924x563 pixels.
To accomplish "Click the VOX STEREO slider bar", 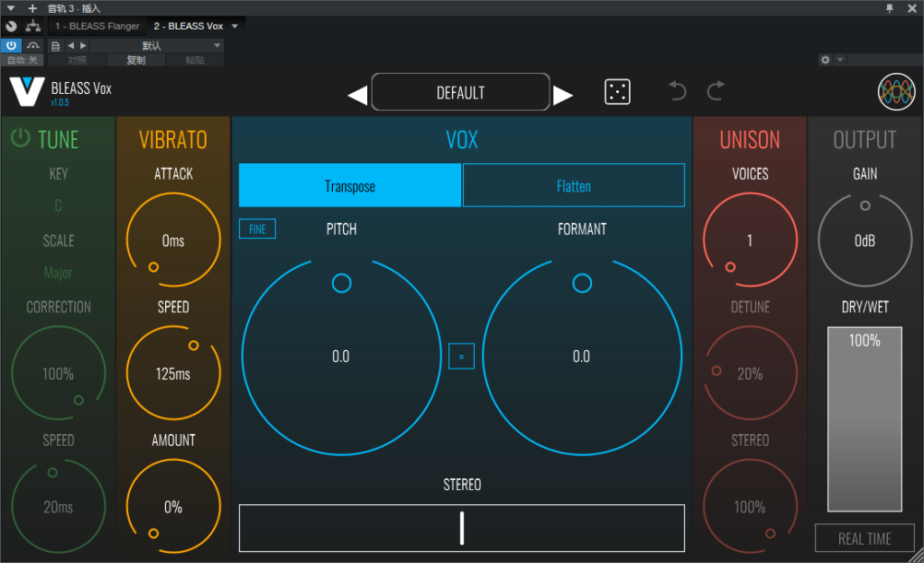I will [462, 528].
